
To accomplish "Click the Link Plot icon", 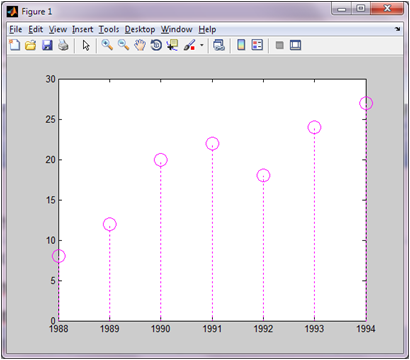I will point(219,45).
